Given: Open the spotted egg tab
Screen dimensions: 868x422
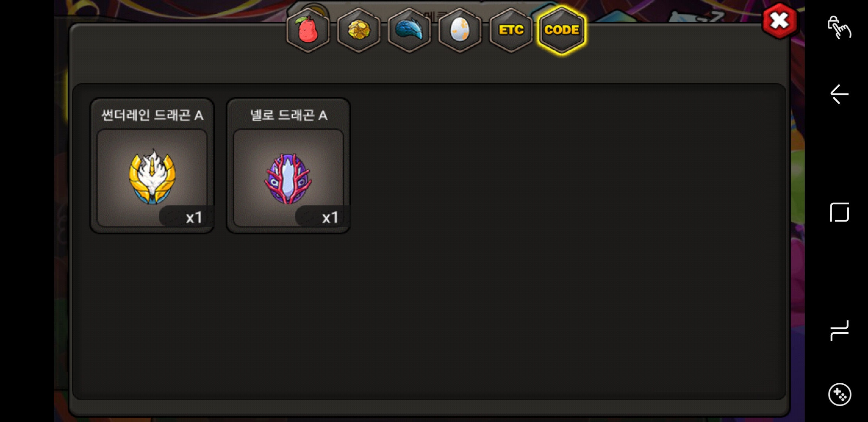Looking at the screenshot, I should coord(460,30).
